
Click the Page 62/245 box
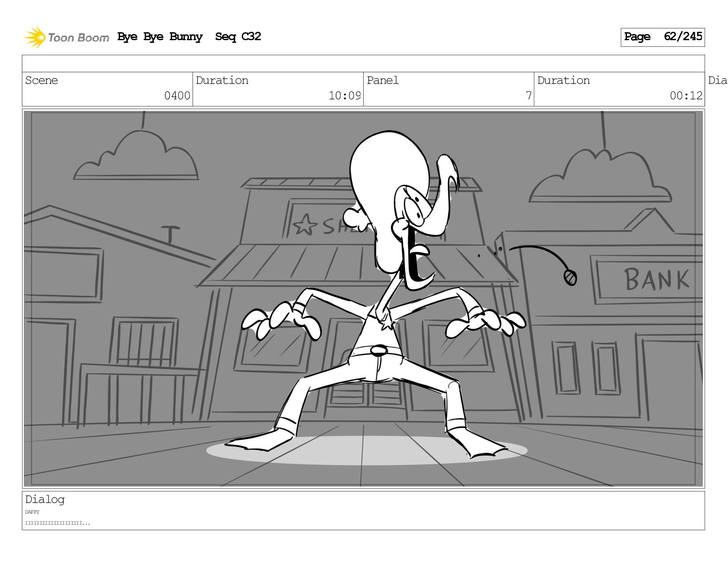663,37
